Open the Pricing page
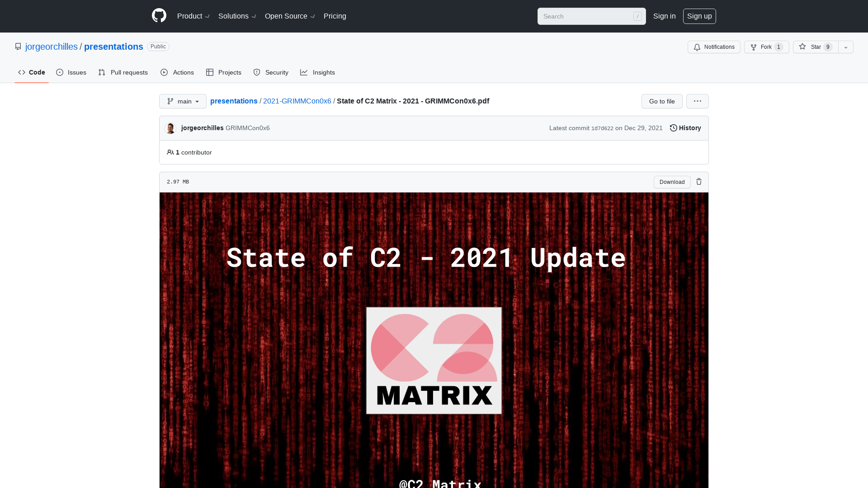 (x=335, y=16)
